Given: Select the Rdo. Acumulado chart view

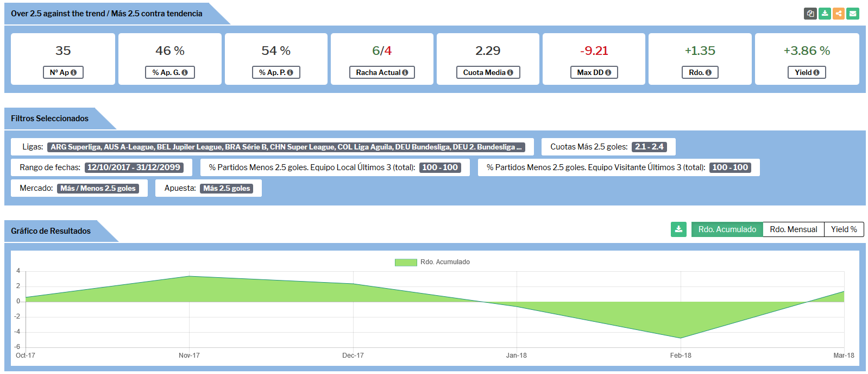Looking at the screenshot, I should (x=727, y=229).
